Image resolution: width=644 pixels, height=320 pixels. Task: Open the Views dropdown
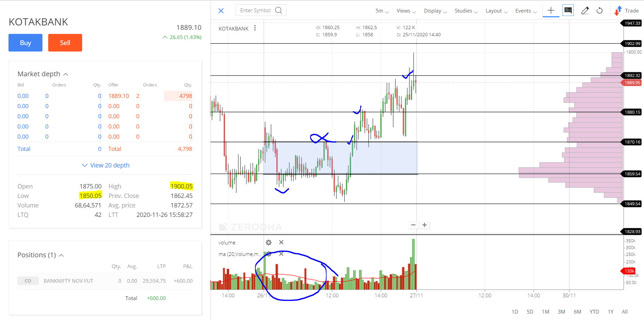point(406,11)
